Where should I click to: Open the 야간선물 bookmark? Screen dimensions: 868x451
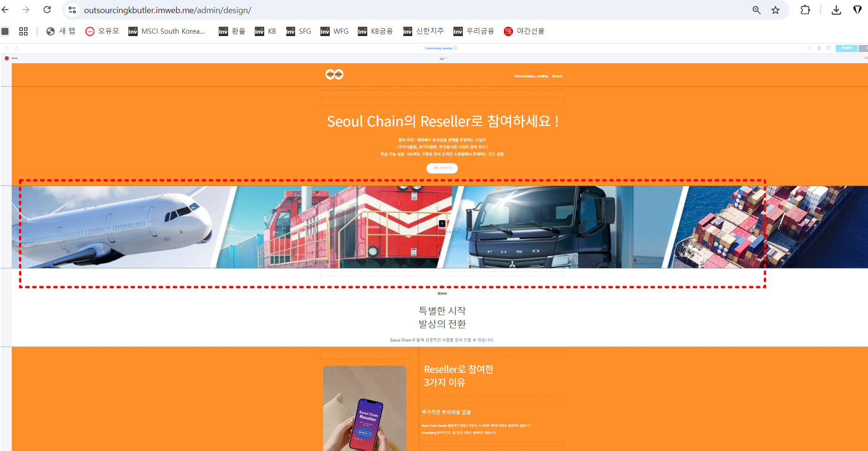pyautogui.click(x=524, y=31)
